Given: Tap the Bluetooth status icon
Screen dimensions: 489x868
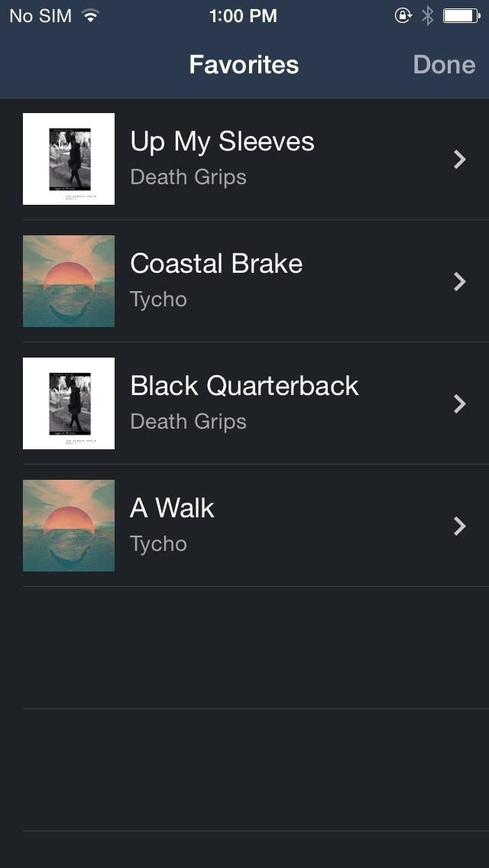Looking at the screenshot, I should point(428,15).
